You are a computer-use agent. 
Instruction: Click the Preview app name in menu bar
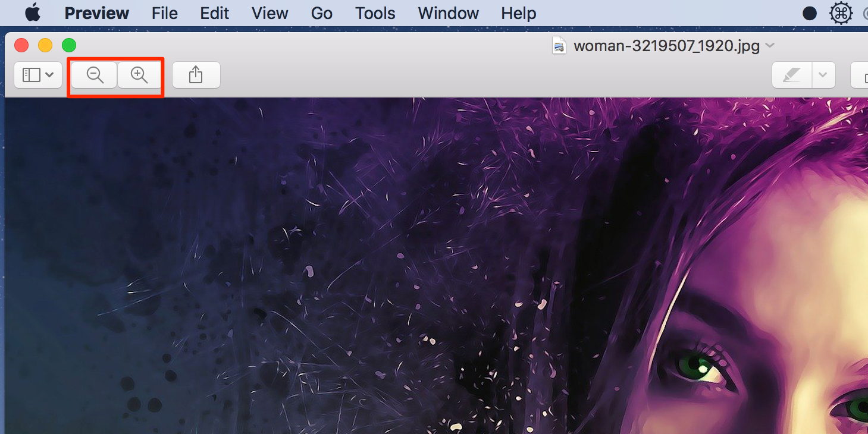click(96, 12)
